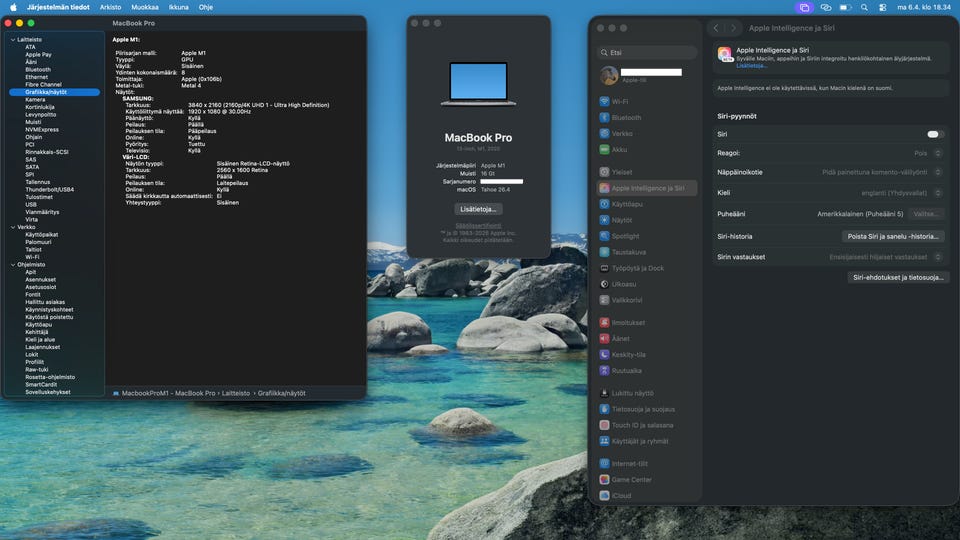Toggle the Siri switch
The image size is (960, 540).
pyautogui.click(x=934, y=134)
